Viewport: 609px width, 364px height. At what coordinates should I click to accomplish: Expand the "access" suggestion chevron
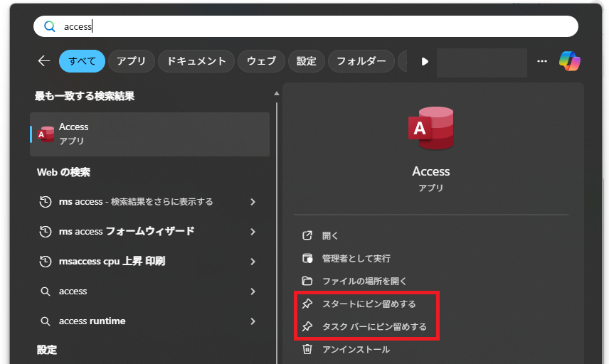point(253,291)
